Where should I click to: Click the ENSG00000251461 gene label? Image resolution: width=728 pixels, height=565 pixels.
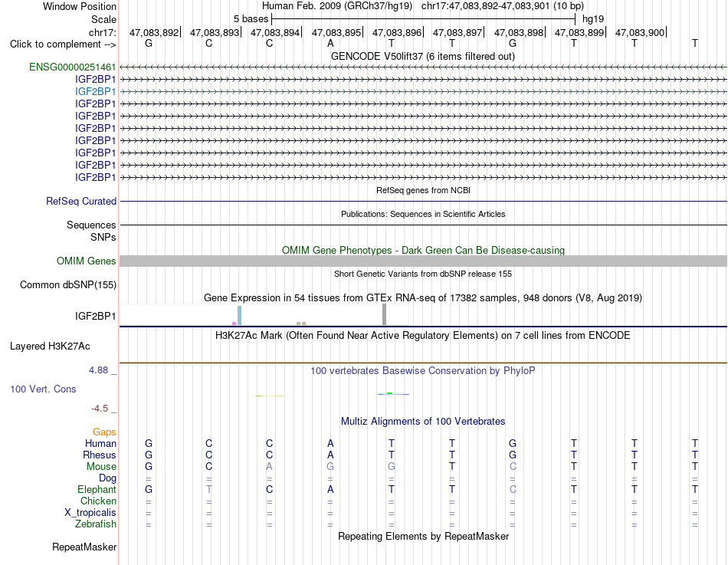(73, 67)
